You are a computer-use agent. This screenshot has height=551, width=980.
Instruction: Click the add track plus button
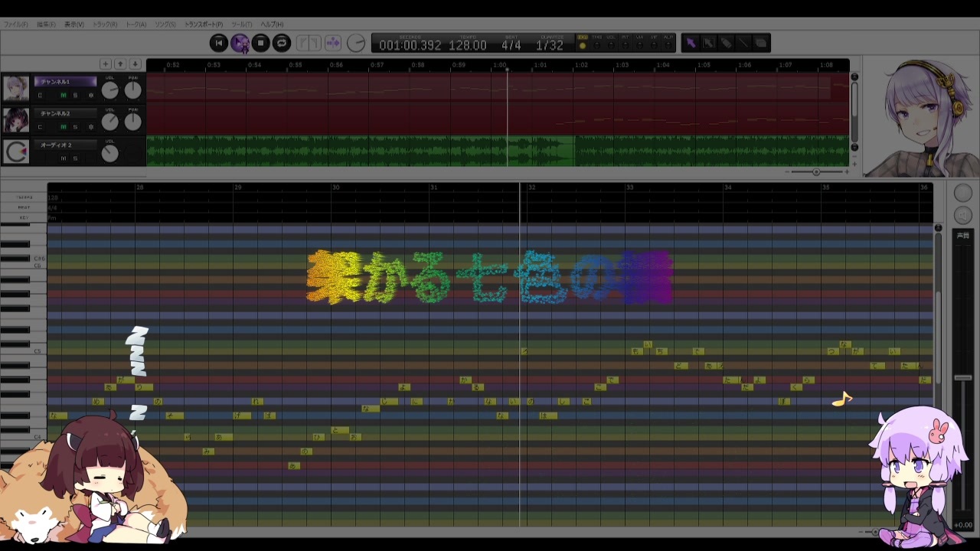pos(106,64)
